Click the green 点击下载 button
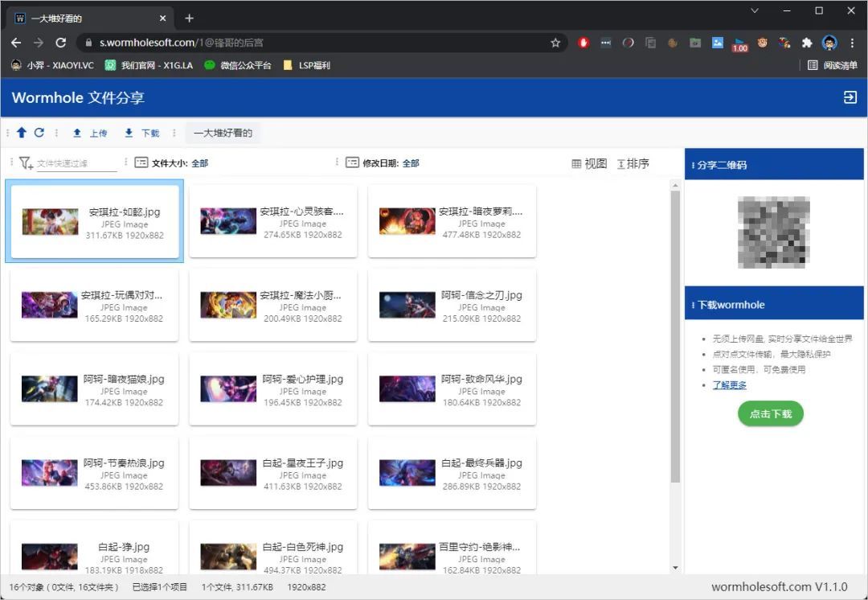This screenshot has height=600, width=868. [770, 414]
